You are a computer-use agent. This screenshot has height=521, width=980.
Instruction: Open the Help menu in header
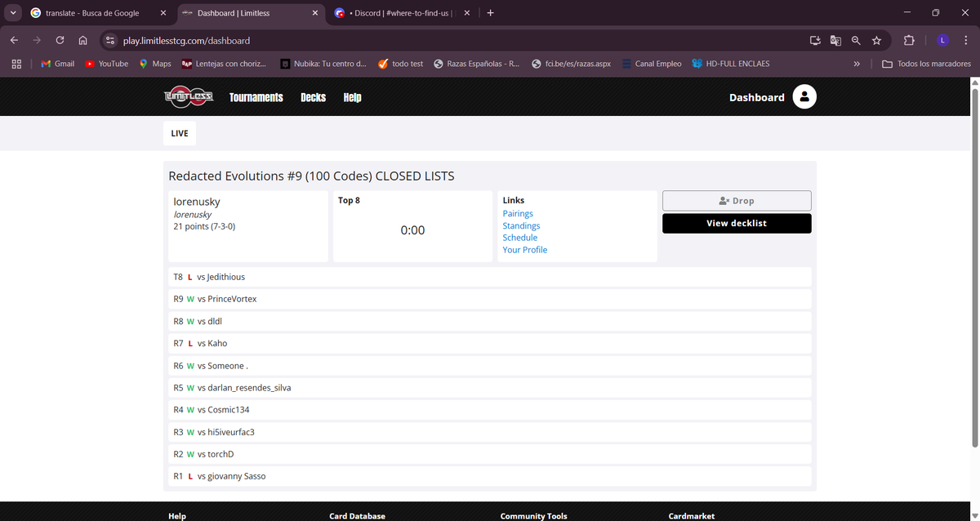352,97
